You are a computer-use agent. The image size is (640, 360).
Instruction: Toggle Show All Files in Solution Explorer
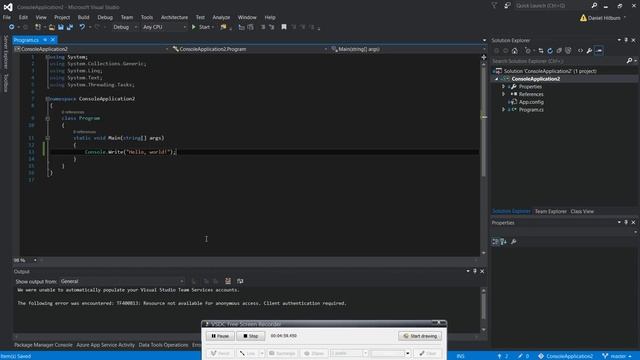pos(568,51)
